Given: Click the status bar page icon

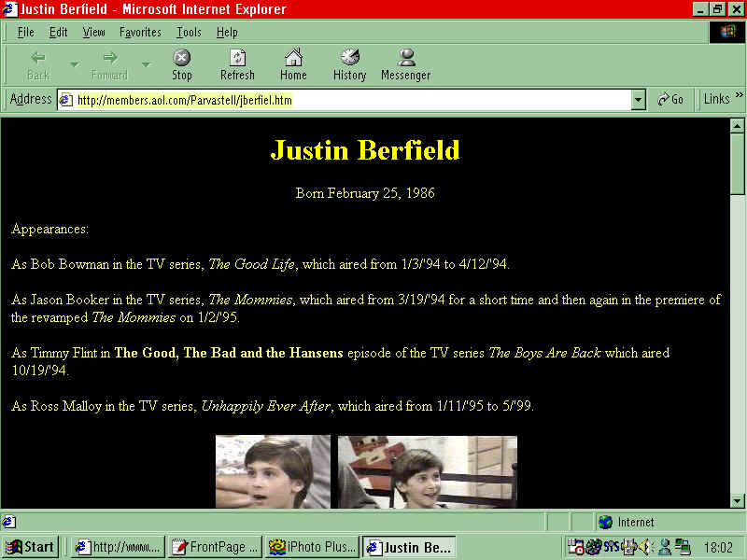Looking at the screenshot, I should (8, 523).
